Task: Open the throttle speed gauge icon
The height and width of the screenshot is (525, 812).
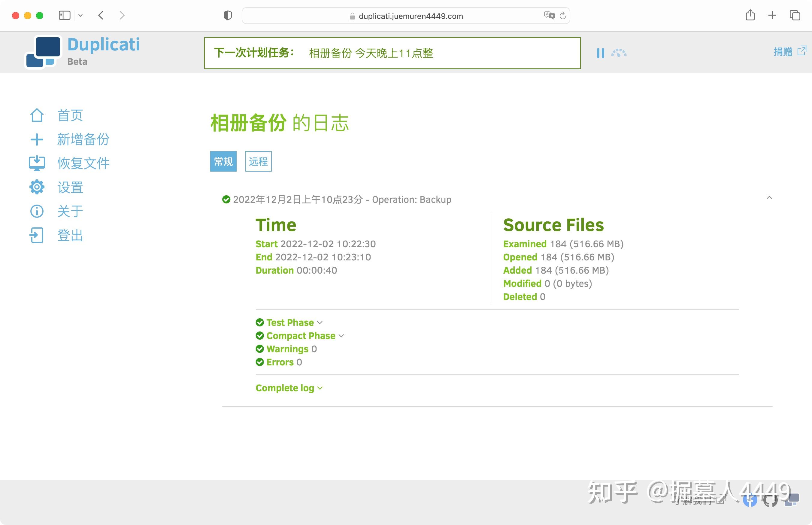Action: (x=619, y=53)
